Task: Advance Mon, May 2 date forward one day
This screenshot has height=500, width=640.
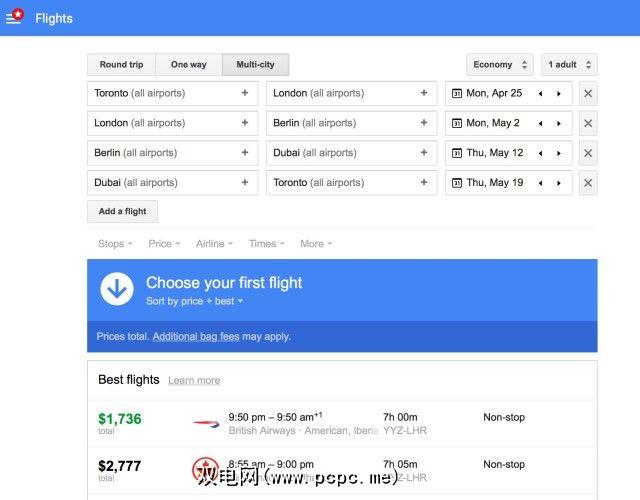Action: pyautogui.click(x=558, y=124)
